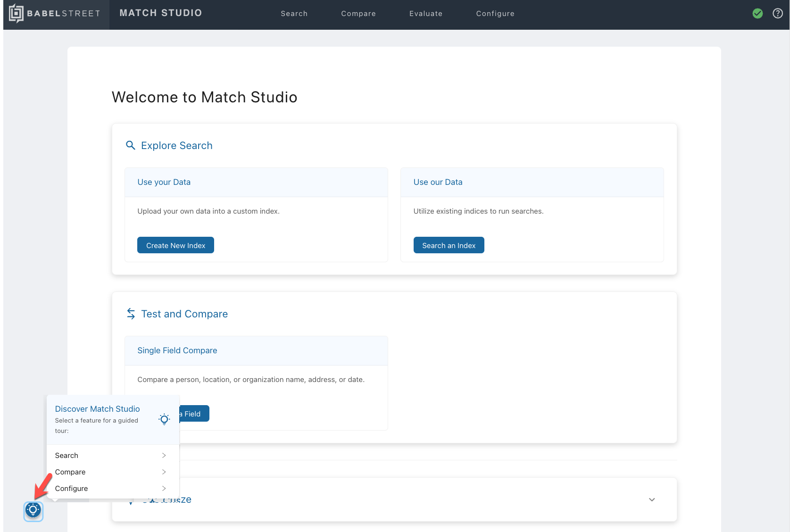This screenshot has height=532, width=790.
Task: Click the Create New Index button
Action: pos(175,245)
